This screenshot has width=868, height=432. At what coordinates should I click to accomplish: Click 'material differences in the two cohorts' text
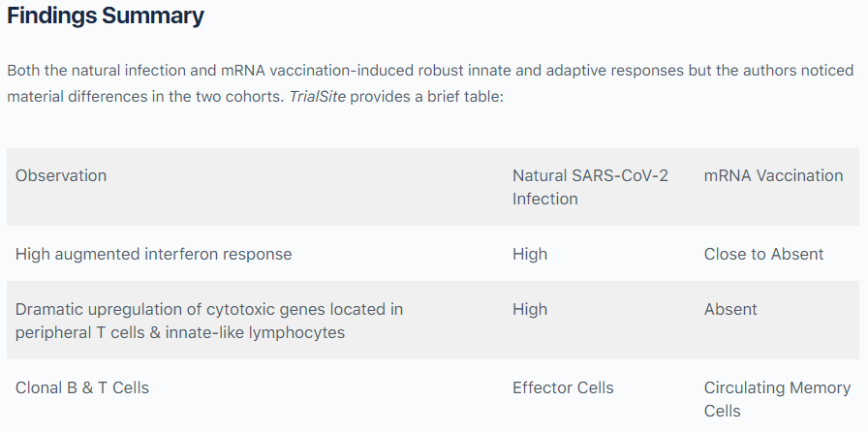point(145,96)
